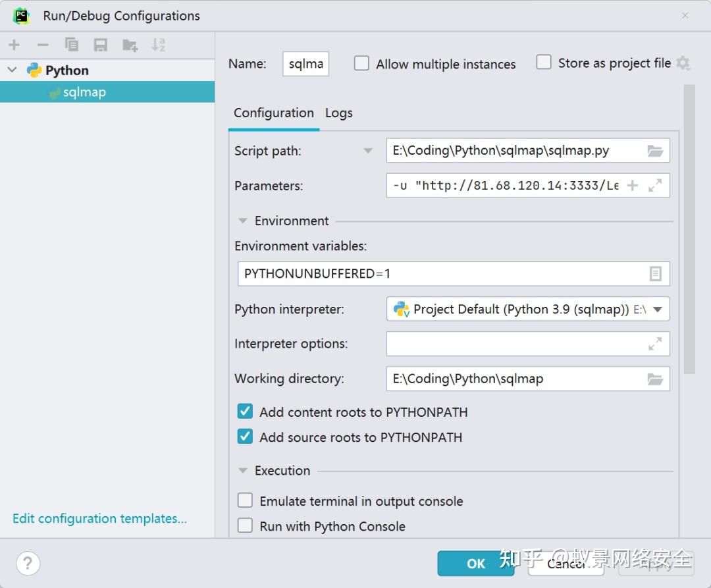
Task: Select the Configuration tab
Action: pos(273,113)
